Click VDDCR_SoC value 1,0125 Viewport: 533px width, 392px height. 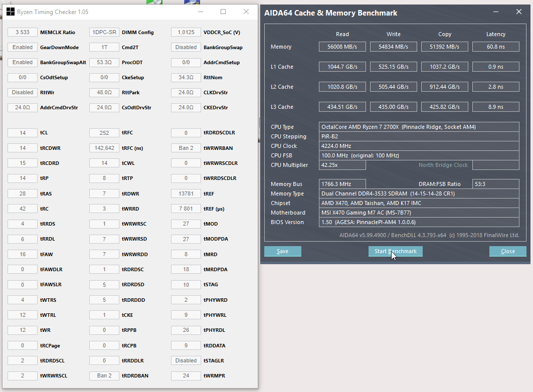pos(186,32)
